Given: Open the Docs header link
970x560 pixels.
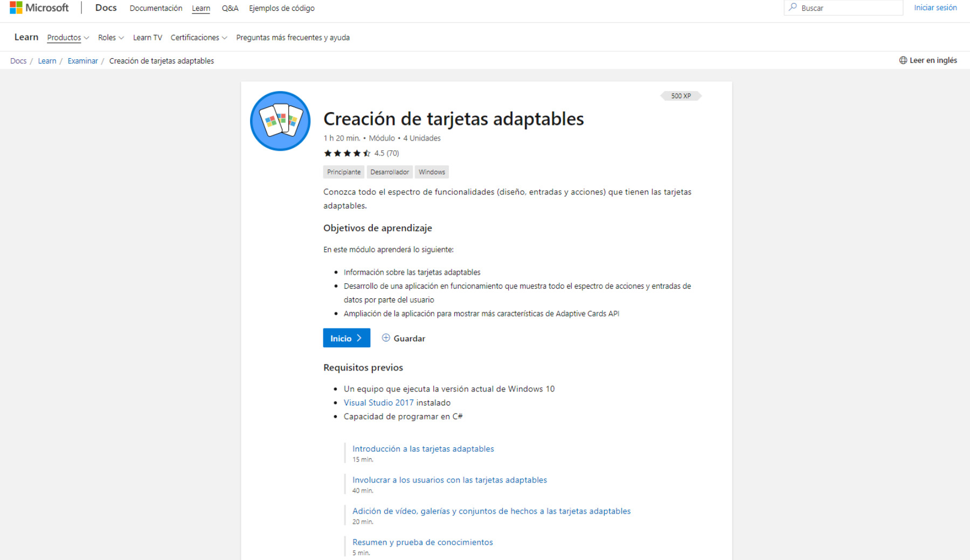Looking at the screenshot, I should (x=106, y=8).
